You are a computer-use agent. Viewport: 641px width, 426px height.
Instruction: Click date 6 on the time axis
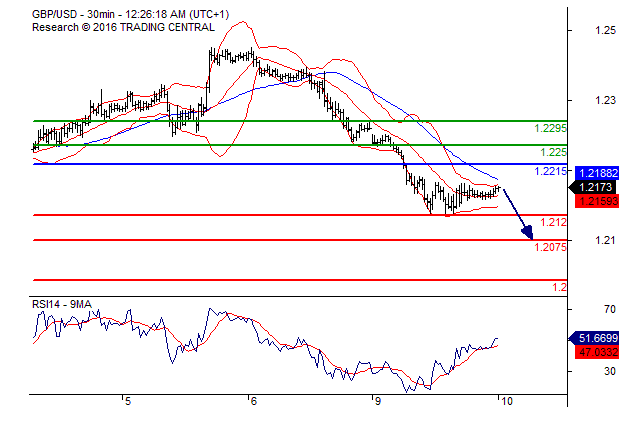pos(253,401)
